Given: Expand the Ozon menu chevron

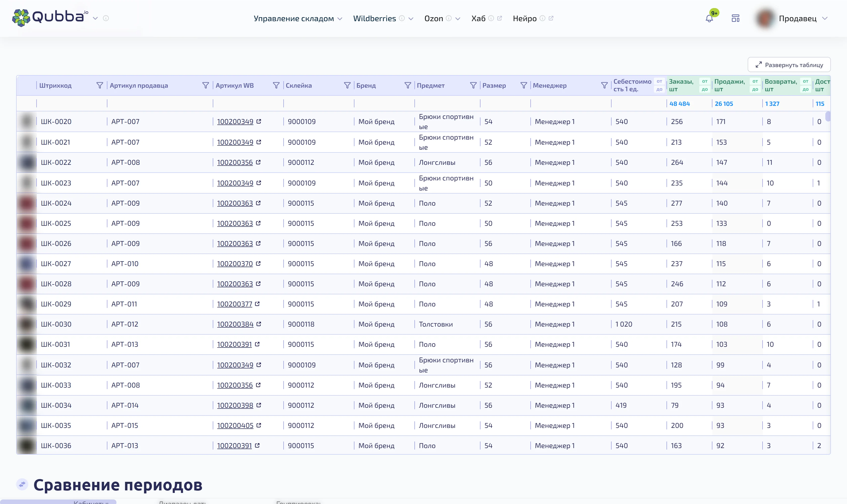Looking at the screenshot, I should [x=458, y=19].
